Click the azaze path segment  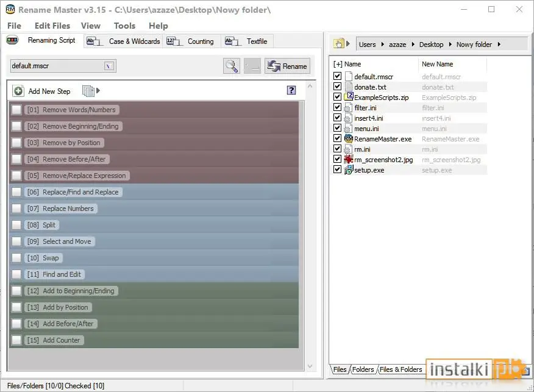click(397, 45)
